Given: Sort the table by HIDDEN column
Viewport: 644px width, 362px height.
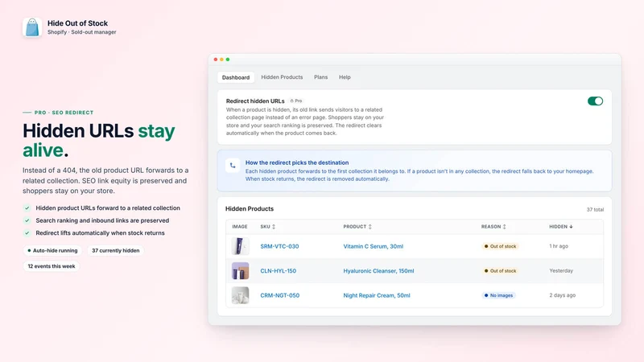Looking at the screenshot, I should [x=561, y=227].
